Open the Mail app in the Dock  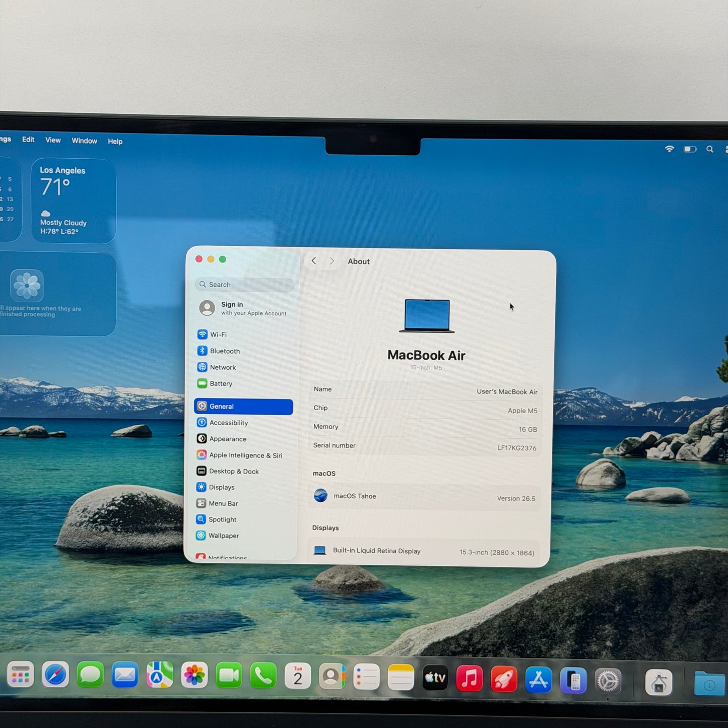[x=125, y=675]
